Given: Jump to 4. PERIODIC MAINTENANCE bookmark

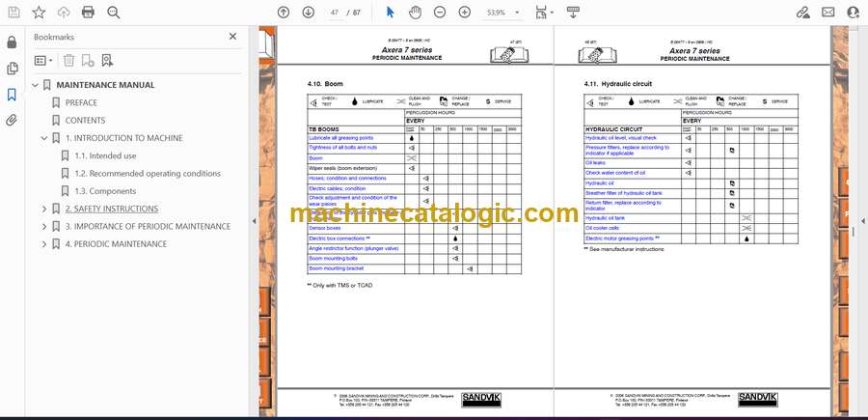Looking at the screenshot, I should [116, 244].
